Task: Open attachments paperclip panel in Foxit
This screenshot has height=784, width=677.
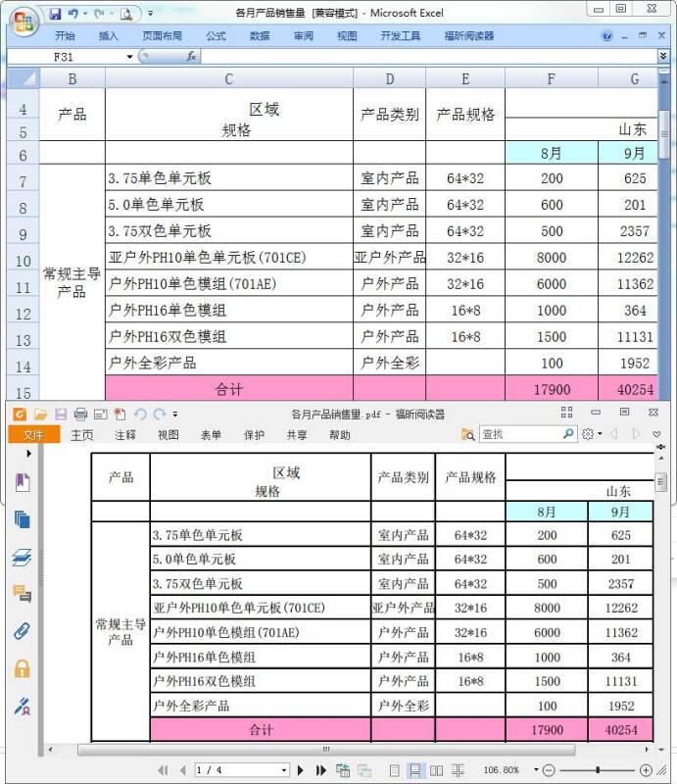Action: [x=22, y=631]
